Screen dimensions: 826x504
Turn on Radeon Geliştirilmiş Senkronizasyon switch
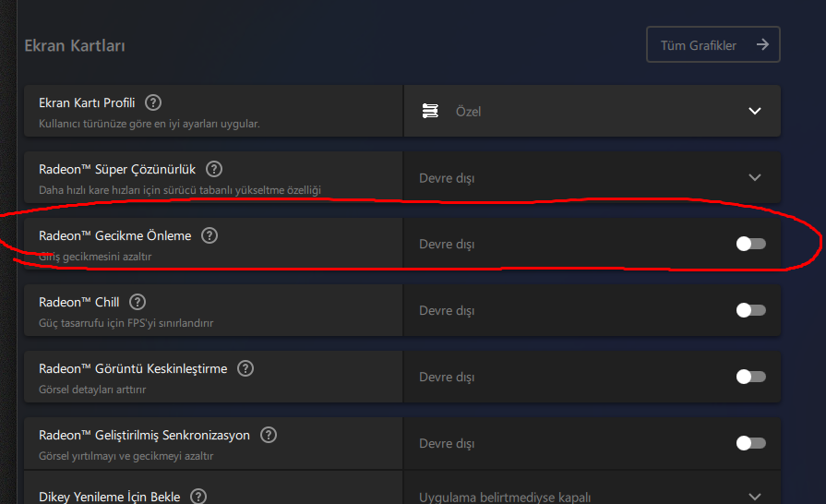pos(750,442)
